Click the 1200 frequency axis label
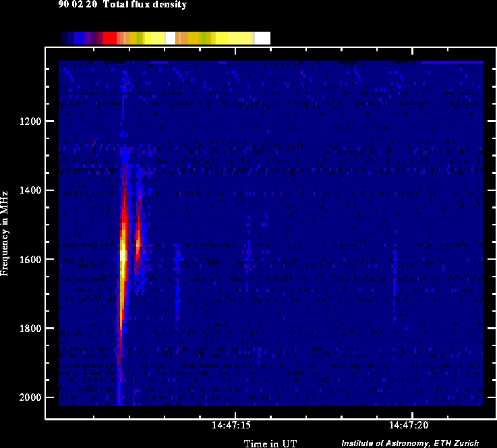 click(x=30, y=121)
